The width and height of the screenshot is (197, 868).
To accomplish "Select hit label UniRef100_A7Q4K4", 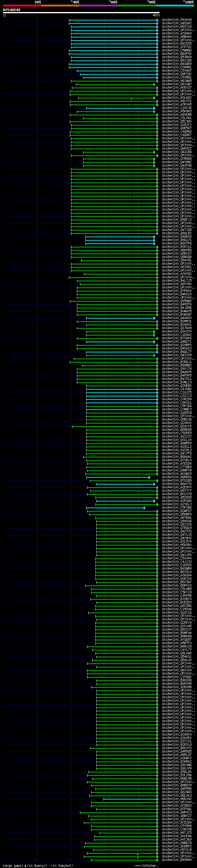I will pyautogui.click(x=177, y=33).
